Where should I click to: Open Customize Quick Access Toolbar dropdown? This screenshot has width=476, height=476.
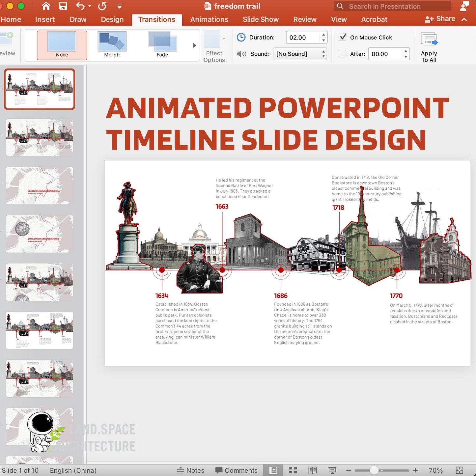coord(120,7)
